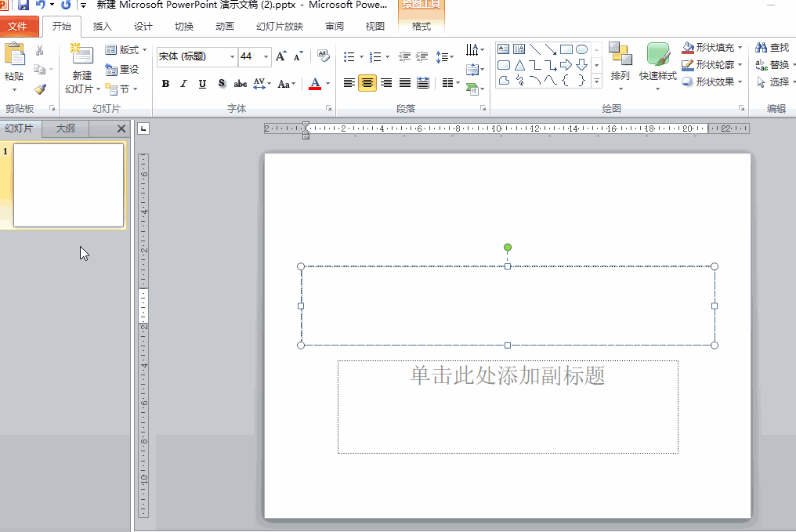796x532 pixels.
Task: Toggle bold formatting
Action: (x=165, y=84)
